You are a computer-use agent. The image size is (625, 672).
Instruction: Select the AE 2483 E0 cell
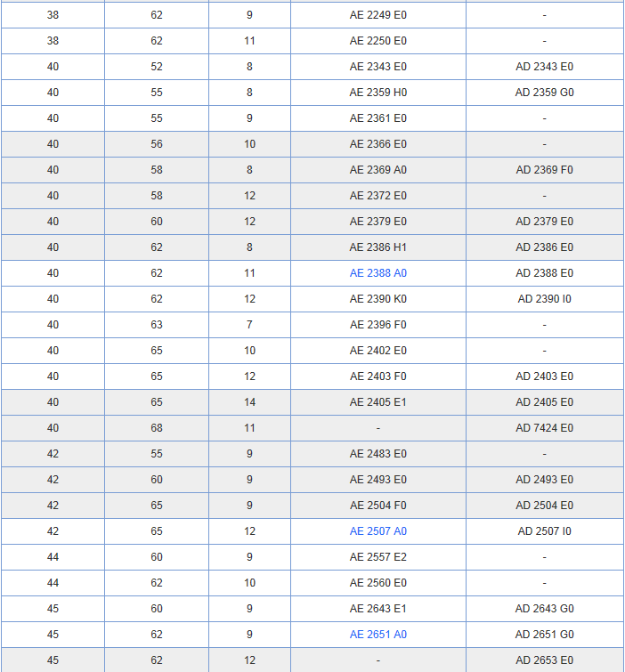coord(377,454)
